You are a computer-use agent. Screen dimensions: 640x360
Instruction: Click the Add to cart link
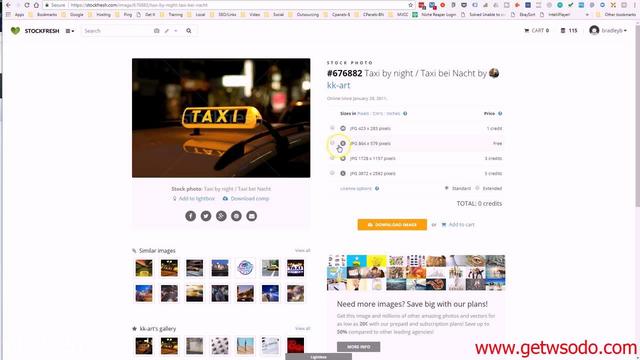pyautogui.click(x=458, y=224)
